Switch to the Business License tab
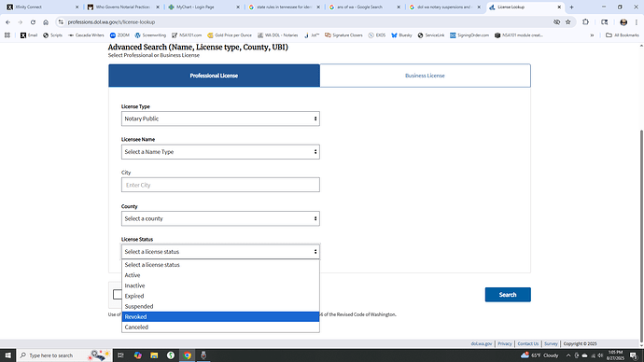The width and height of the screenshot is (644, 362). (x=425, y=76)
